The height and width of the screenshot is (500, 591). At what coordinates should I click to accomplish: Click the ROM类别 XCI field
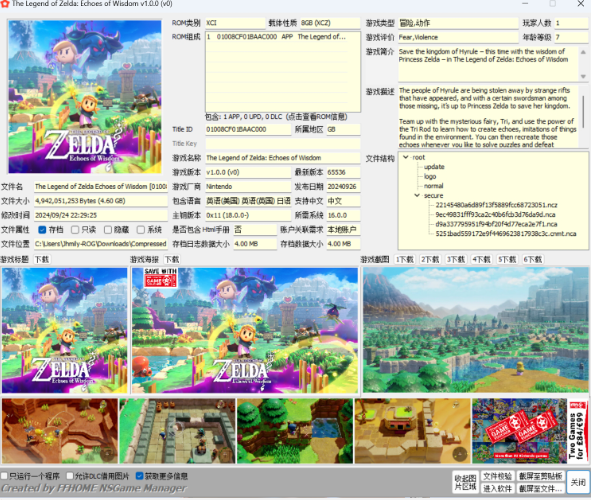(x=235, y=23)
